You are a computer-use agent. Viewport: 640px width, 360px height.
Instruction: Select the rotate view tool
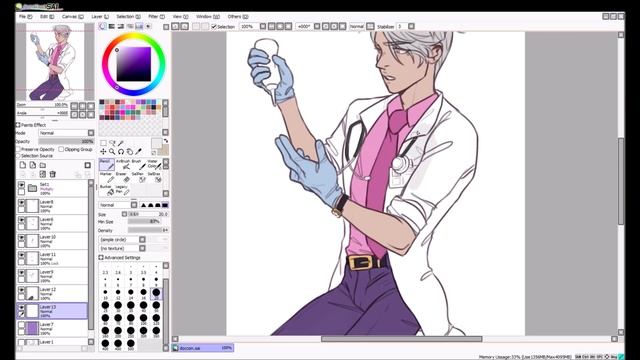click(121, 151)
